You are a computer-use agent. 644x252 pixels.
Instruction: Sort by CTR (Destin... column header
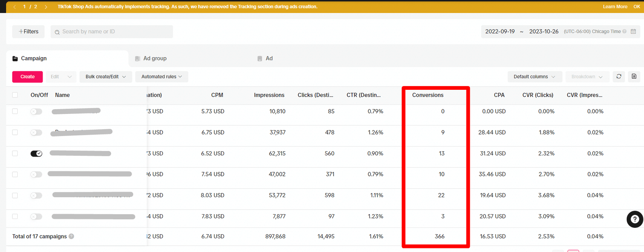click(364, 95)
